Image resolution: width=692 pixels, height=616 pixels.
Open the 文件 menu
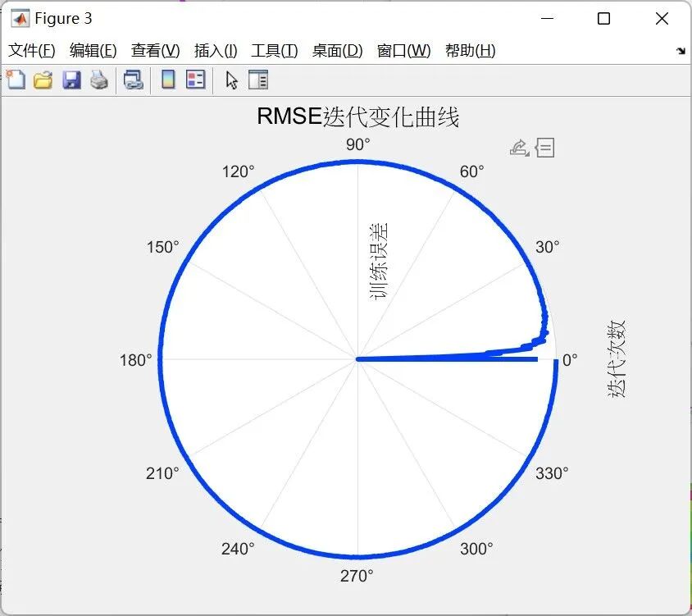[x=32, y=50]
